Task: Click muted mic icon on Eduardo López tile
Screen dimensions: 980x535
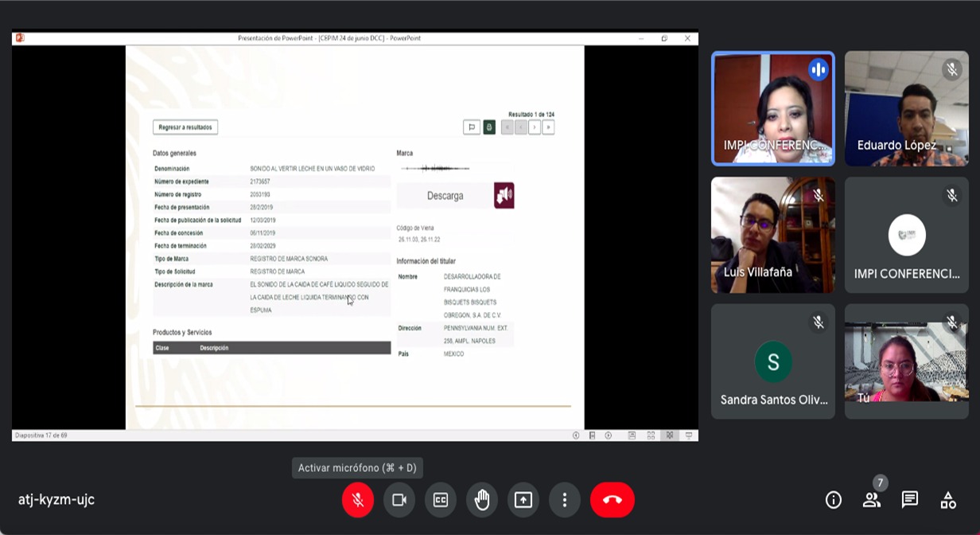Action: click(951, 69)
